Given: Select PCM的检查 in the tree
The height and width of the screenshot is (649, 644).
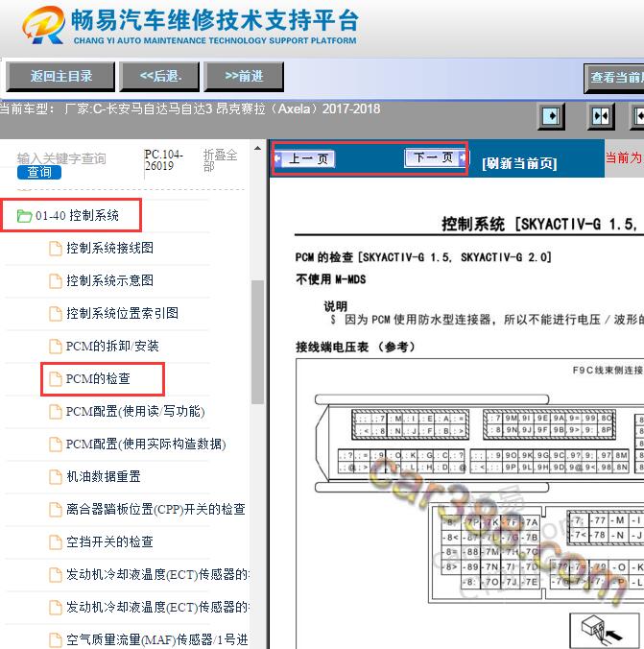Looking at the screenshot, I should (x=98, y=378).
